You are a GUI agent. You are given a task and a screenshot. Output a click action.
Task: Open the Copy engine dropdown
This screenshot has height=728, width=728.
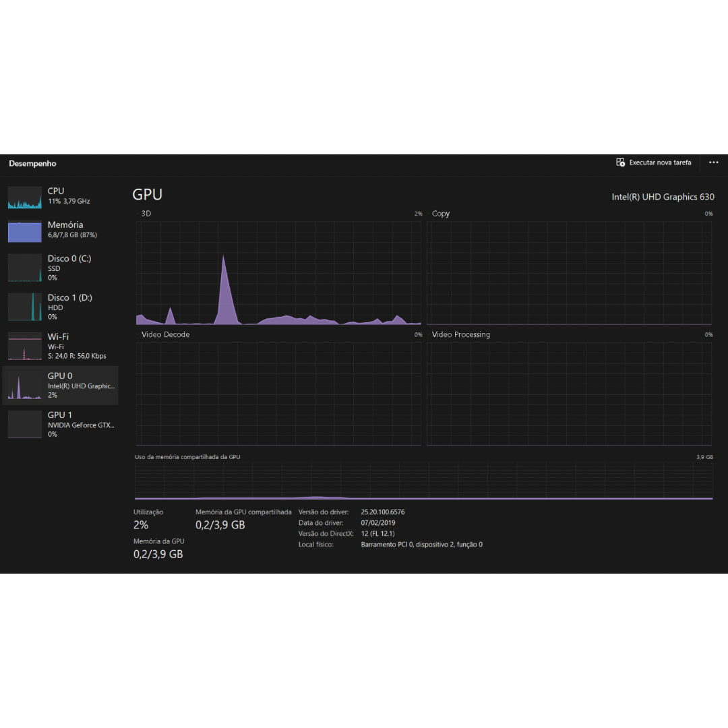point(440,214)
